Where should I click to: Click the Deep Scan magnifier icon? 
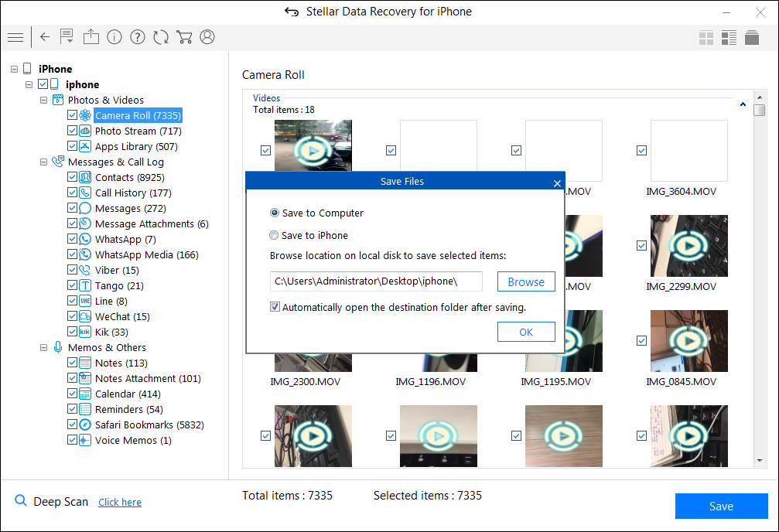(20, 501)
